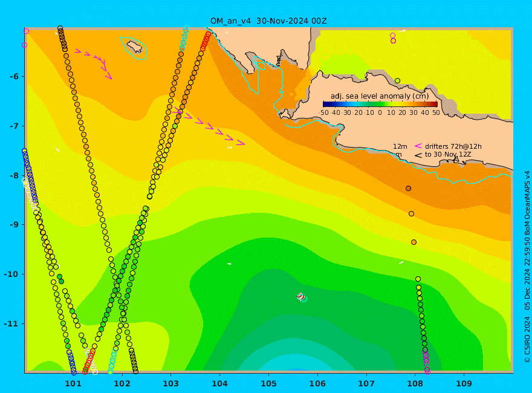The image size is (532, 393).
Task: Click the yellow-green circle on Java north coast
Action: pyautogui.click(x=397, y=81)
